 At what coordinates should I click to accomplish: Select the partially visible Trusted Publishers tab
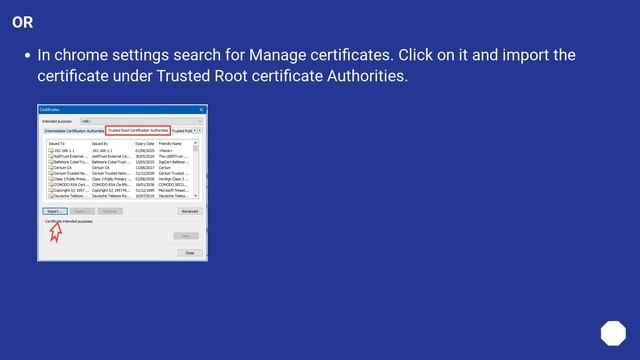coord(182,131)
